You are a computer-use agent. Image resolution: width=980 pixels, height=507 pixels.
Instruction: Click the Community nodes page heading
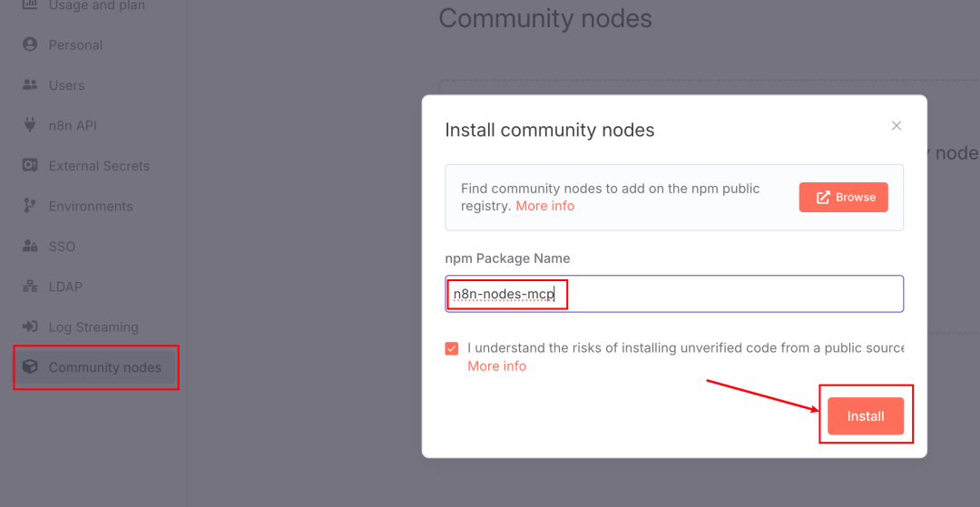(545, 19)
